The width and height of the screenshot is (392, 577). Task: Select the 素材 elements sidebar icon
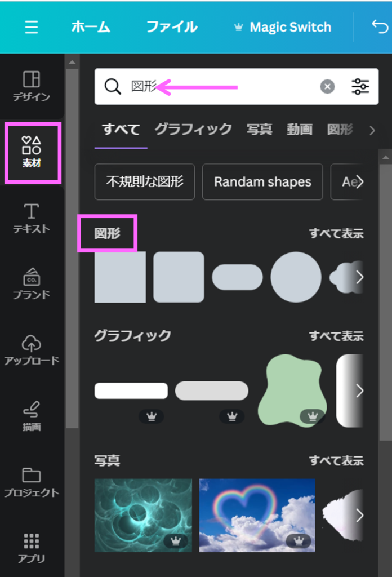click(x=32, y=152)
